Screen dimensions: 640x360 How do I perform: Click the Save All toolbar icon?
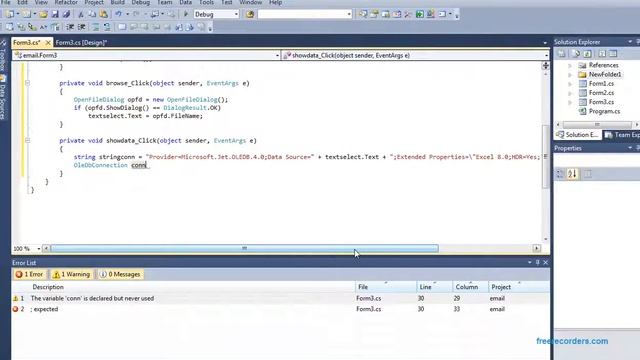[66, 14]
